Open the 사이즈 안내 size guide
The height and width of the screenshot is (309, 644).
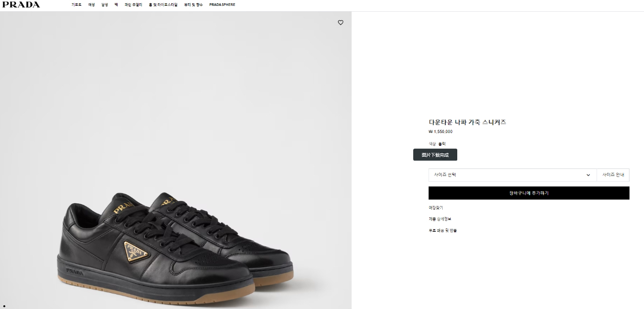coord(613,175)
